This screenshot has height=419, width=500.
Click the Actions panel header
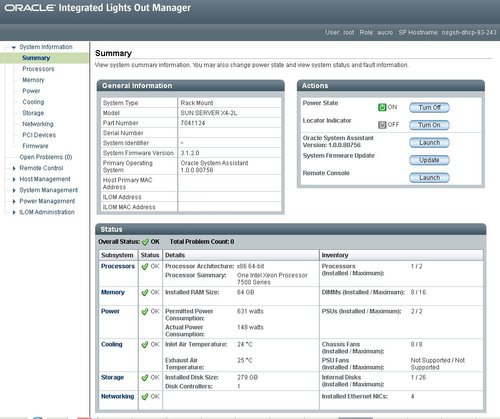391,86
